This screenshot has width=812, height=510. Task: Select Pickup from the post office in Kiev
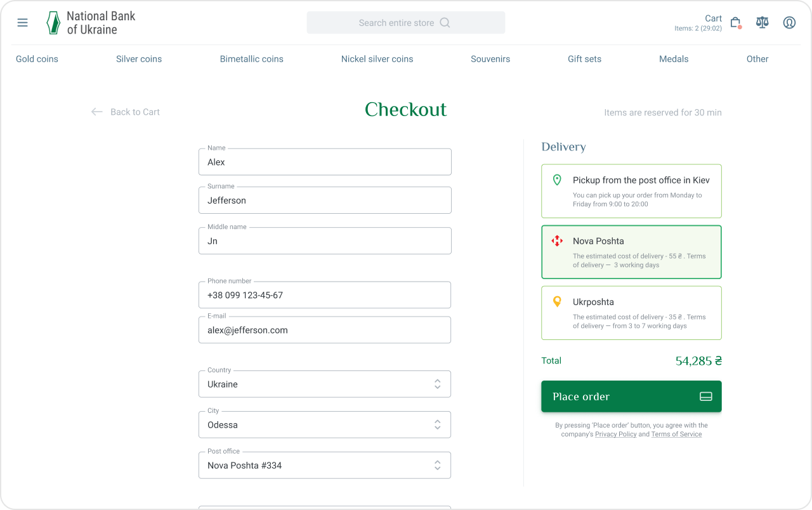click(631, 191)
